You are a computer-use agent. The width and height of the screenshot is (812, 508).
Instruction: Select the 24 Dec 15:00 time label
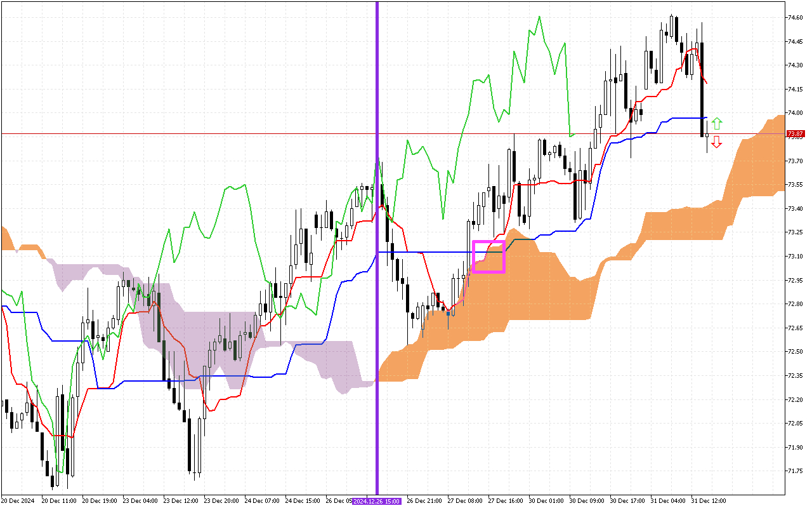pos(303,501)
